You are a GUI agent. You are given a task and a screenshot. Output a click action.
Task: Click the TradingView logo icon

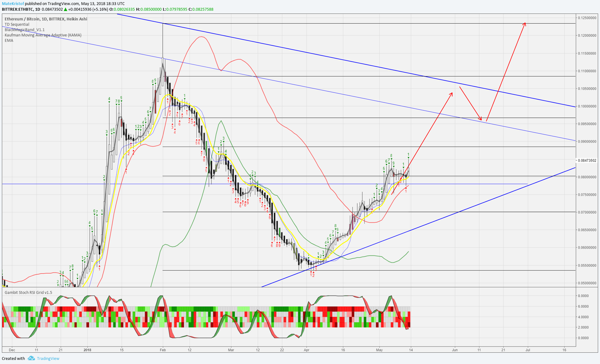click(x=31, y=358)
